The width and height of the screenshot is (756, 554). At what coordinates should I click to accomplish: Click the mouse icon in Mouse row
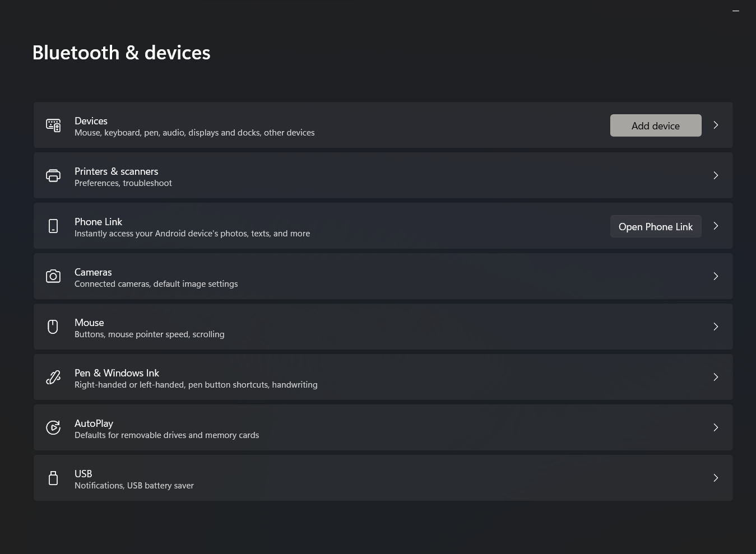coord(53,327)
